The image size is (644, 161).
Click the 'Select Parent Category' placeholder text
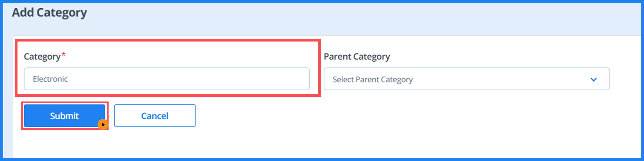coord(372,80)
